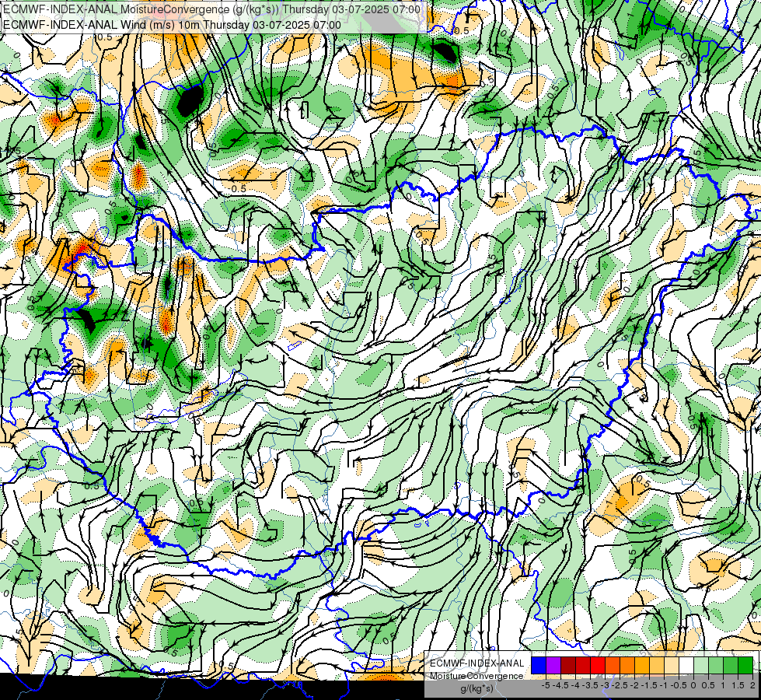The width and height of the screenshot is (761, 700).
Task: Click the MoistureConvergence title line at top
Action: tap(211, 9)
